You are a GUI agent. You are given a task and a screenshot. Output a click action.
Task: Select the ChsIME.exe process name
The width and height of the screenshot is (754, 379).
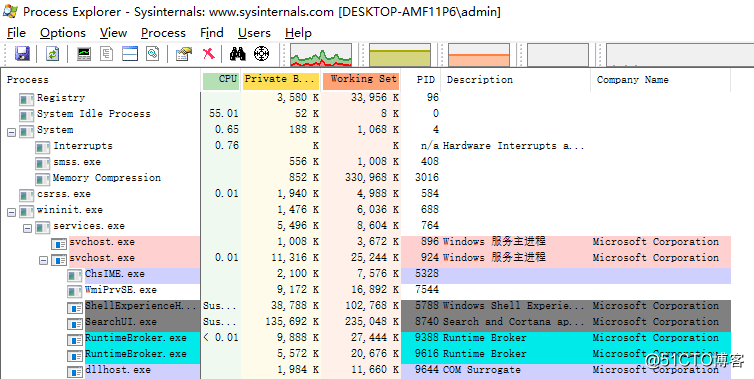(x=114, y=274)
